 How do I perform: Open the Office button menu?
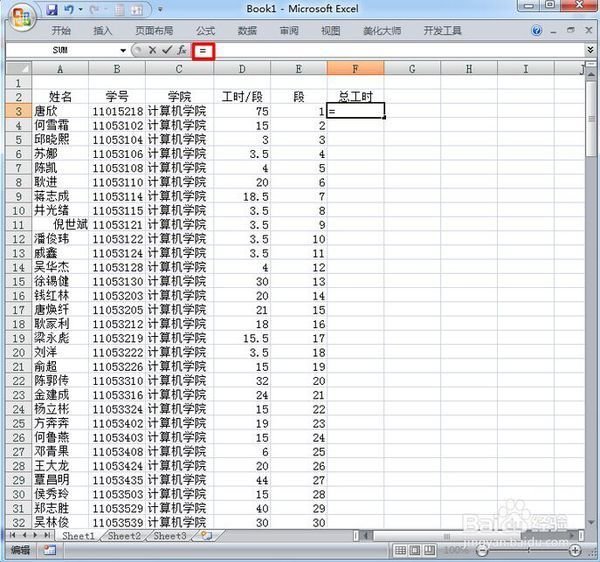coord(21,17)
